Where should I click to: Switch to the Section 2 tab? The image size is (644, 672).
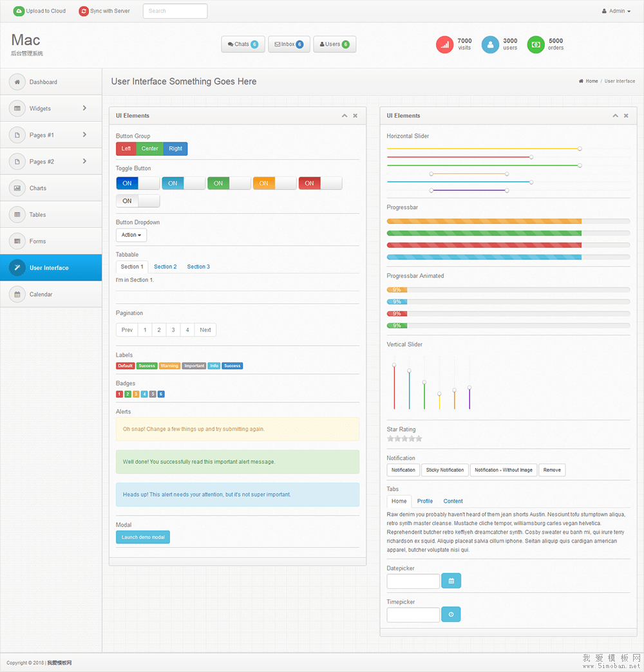click(166, 266)
